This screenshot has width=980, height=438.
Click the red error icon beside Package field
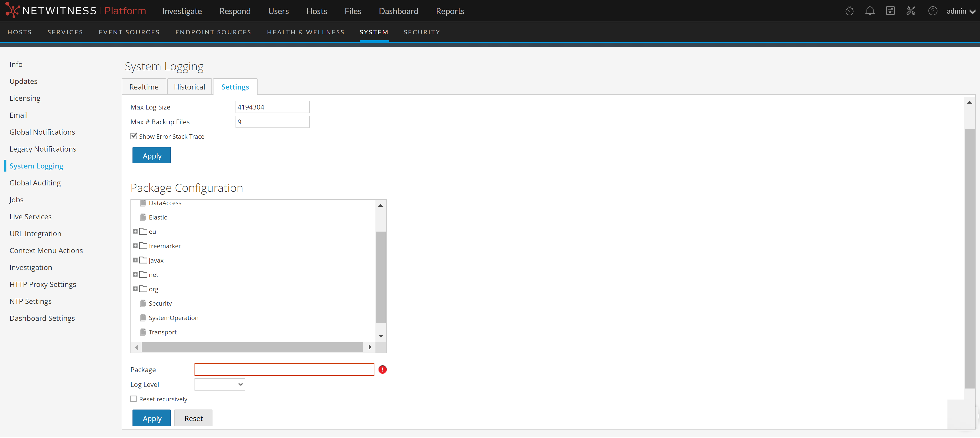click(382, 370)
